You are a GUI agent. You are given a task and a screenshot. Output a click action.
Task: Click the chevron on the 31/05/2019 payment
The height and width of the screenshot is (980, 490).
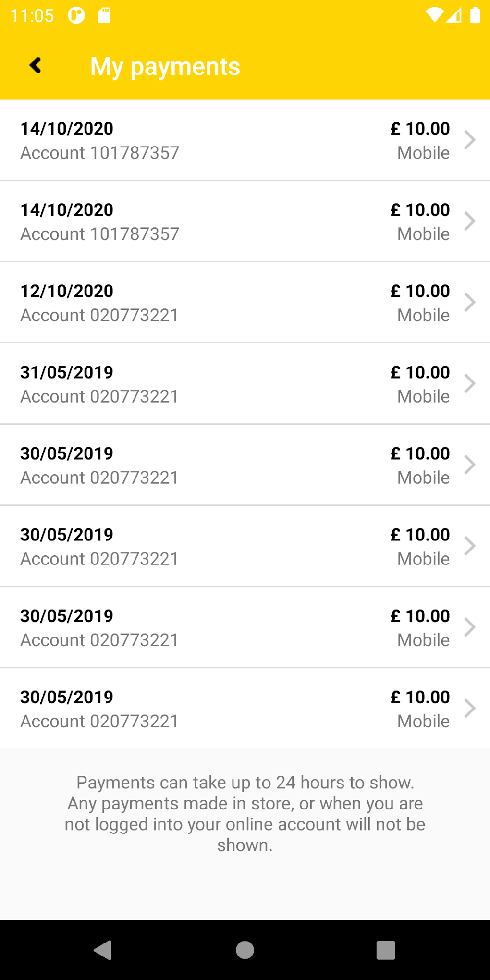(x=470, y=384)
